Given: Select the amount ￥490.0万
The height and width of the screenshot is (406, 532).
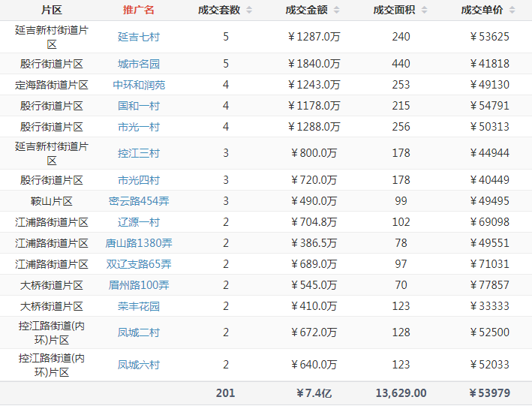Looking at the screenshot, I should [314, 201].
